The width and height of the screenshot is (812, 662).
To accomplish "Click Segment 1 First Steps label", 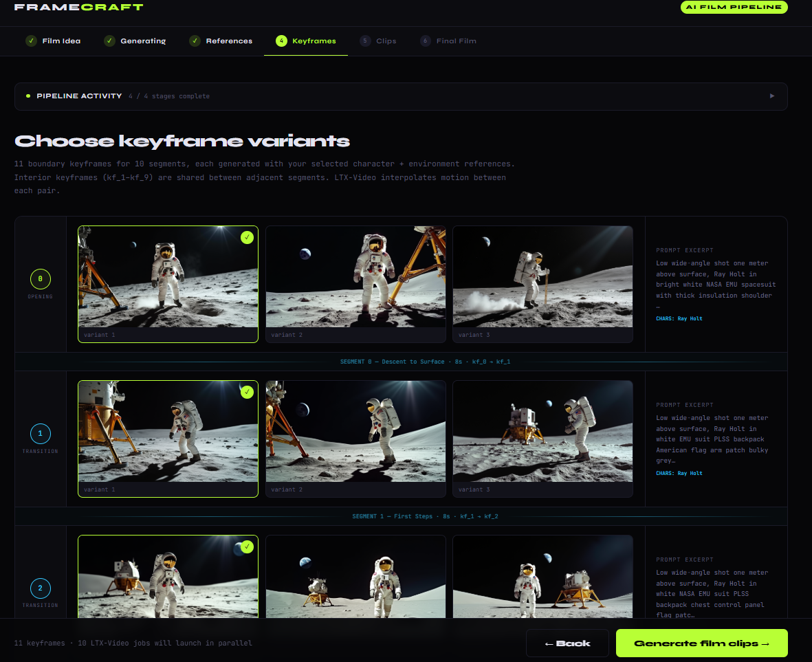I will point(425,516).
